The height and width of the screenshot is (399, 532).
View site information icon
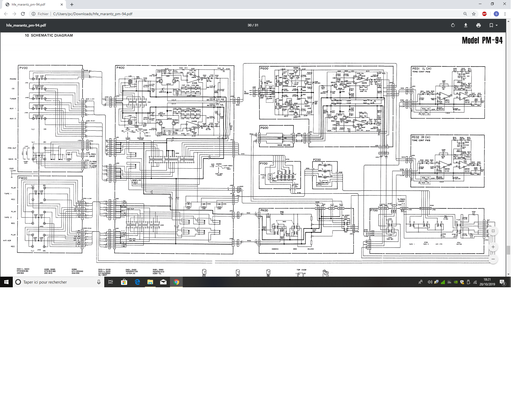pos(34,14)
